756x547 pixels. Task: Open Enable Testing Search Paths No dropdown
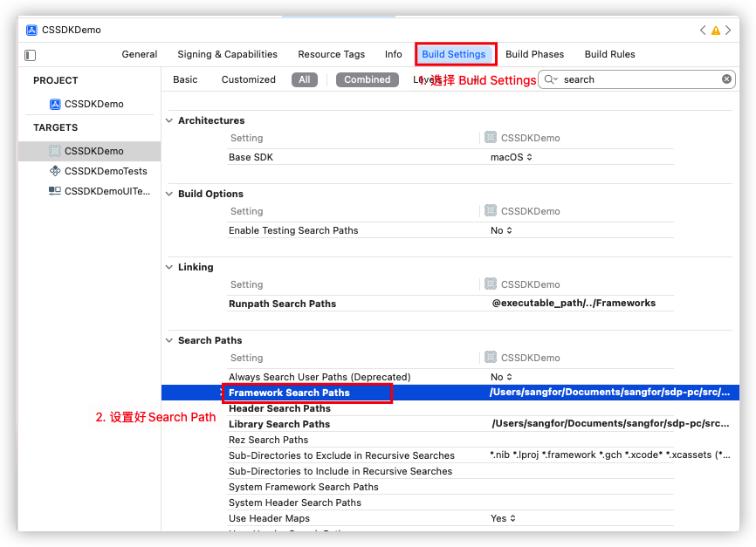502,230
